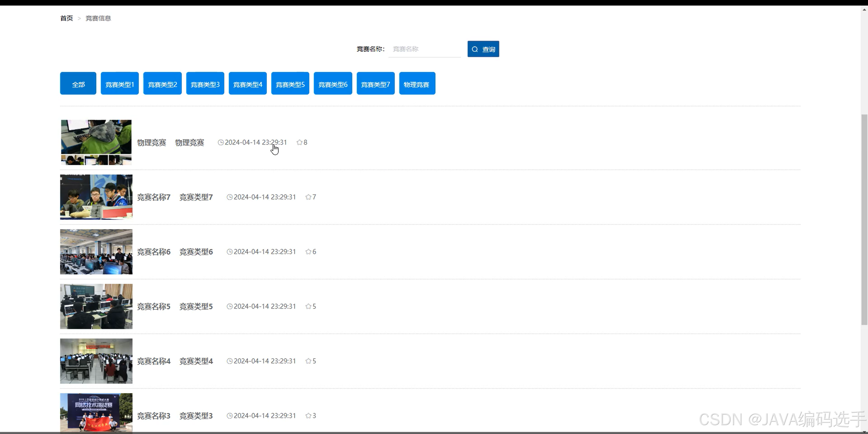Choose the 竞赛类型5 filter button
Image resolution: width=868 pixels, height=434 pixels.
(290, 83)
